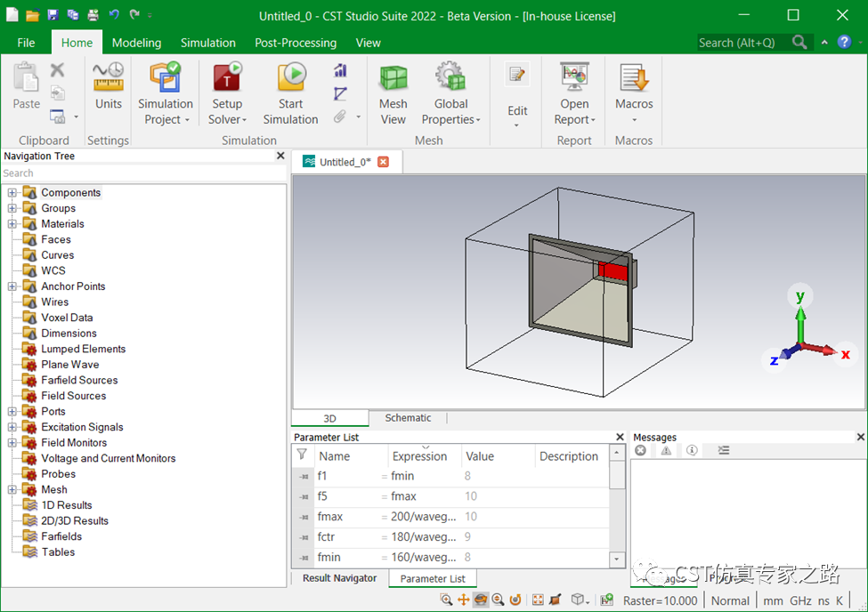Click the Print icon in the title bar
Image resolution: width=868 pixels, height=612 pixels.
coord(93,15)
